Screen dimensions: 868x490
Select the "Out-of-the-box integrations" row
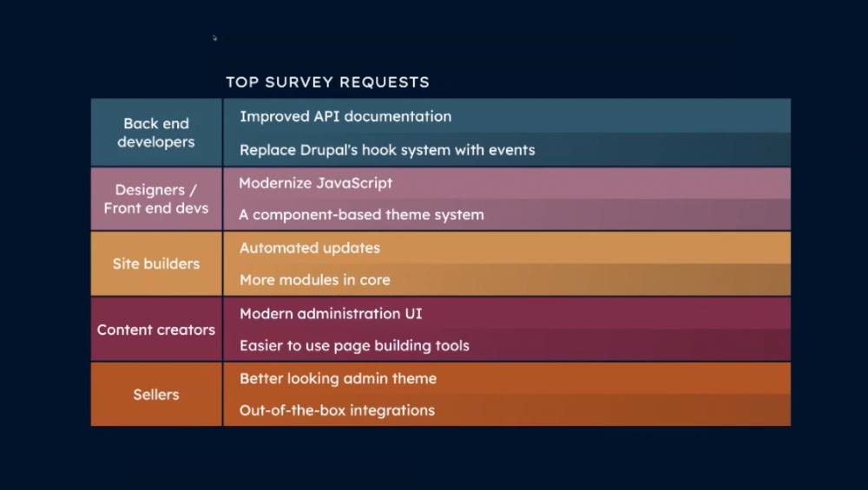(337, 410)
